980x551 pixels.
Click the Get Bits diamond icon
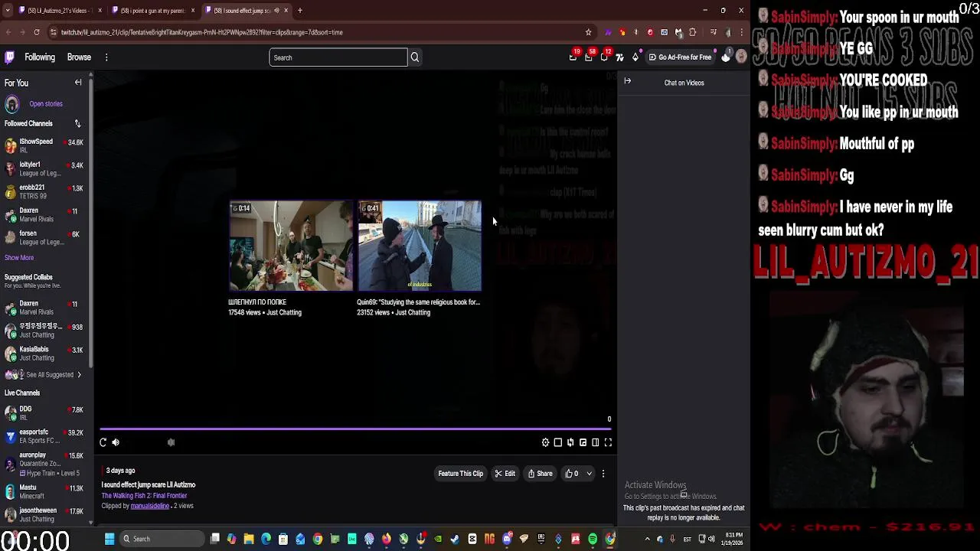(635, 57)
